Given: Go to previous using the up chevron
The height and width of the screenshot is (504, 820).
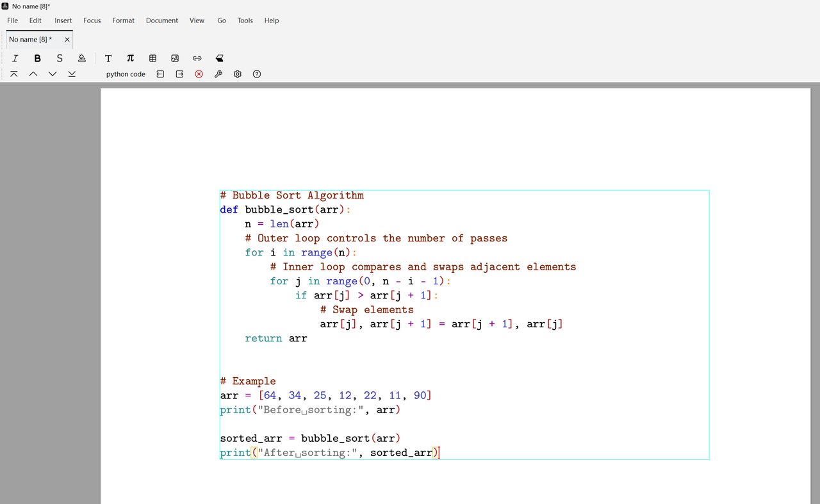Looking at the screenshot, I should click(x=33, y=74).
